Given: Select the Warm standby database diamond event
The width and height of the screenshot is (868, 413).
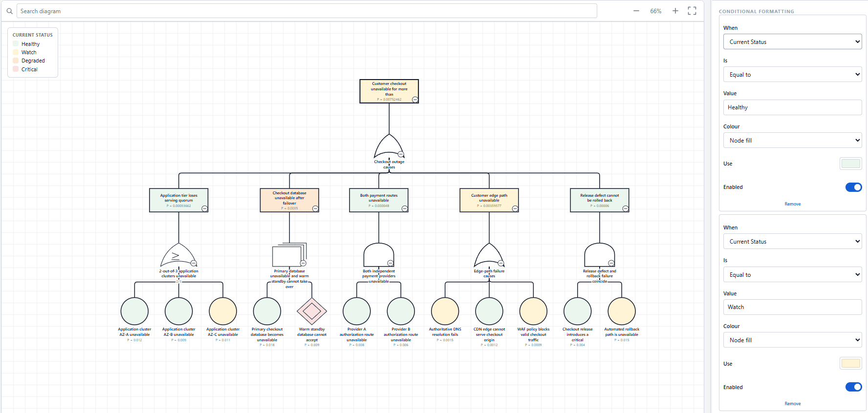Looking at the screenshot, I should click(312, 311).
